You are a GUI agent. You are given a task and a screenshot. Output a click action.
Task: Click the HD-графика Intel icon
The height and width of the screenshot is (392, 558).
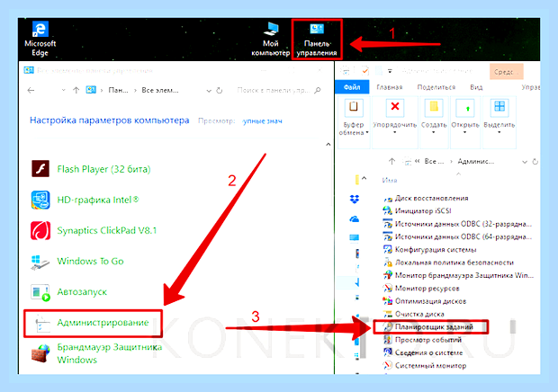tap(40, 200)
